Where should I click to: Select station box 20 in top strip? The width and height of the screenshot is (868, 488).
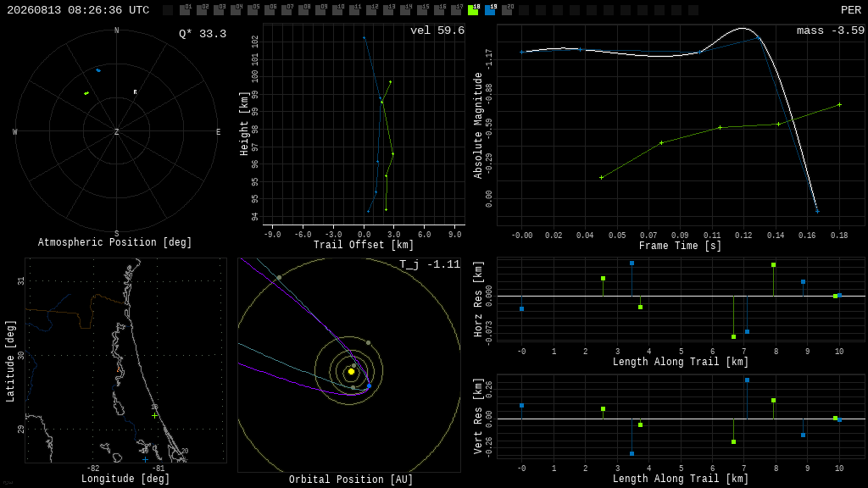(x=507, y=10)
